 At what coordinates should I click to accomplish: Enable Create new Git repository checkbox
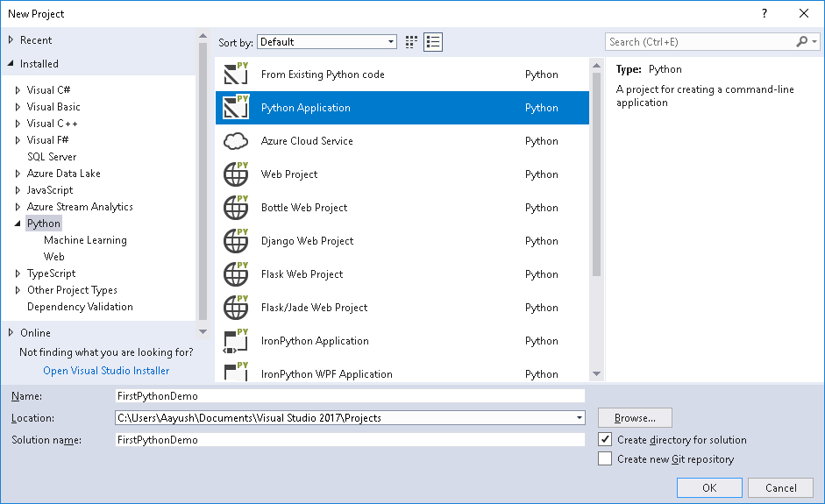coord(605,458)
